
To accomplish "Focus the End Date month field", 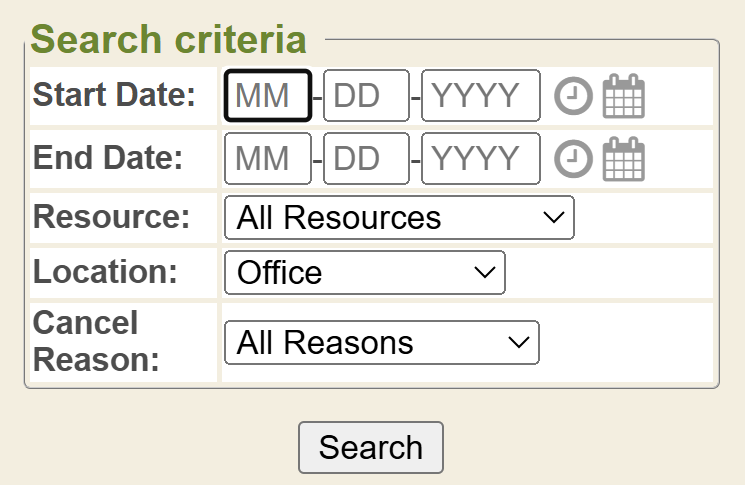I will [x=268, y=159].
